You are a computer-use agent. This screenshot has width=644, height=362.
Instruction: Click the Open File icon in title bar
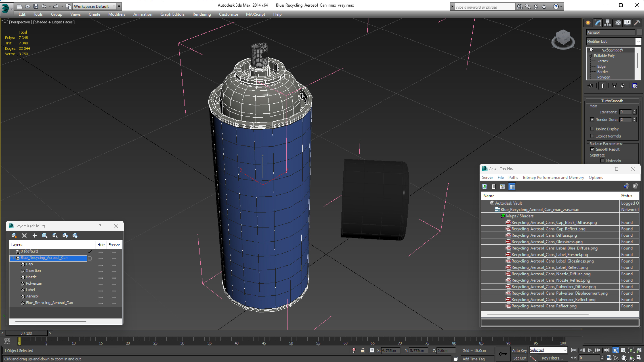click(28, 6)
